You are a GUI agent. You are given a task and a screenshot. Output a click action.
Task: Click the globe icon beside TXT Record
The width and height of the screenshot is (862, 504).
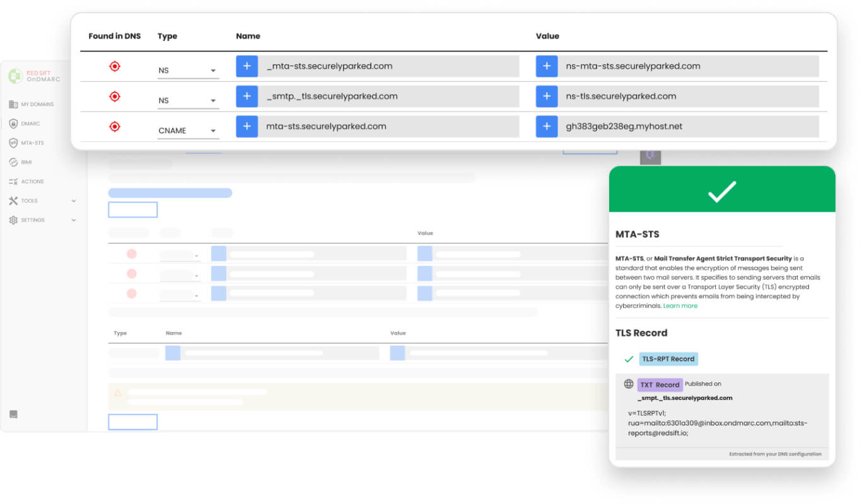tap(629, 384)
